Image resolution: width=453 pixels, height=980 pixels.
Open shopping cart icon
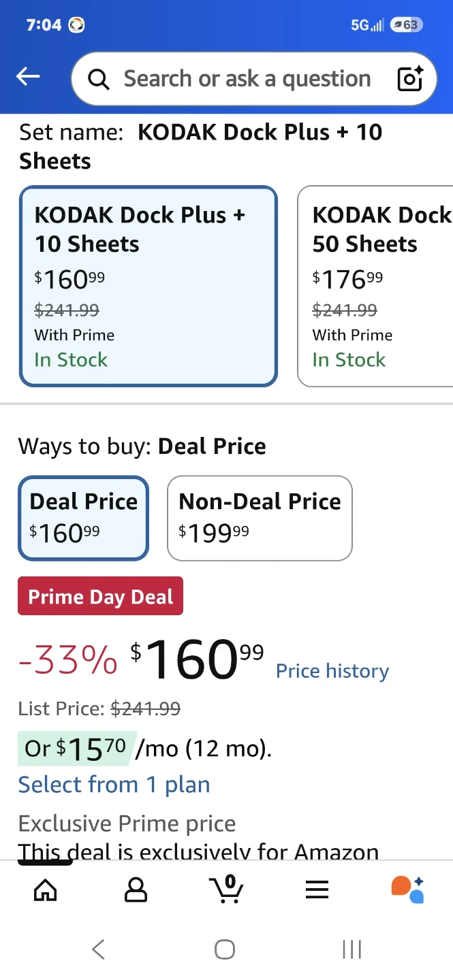coord(226,889)
